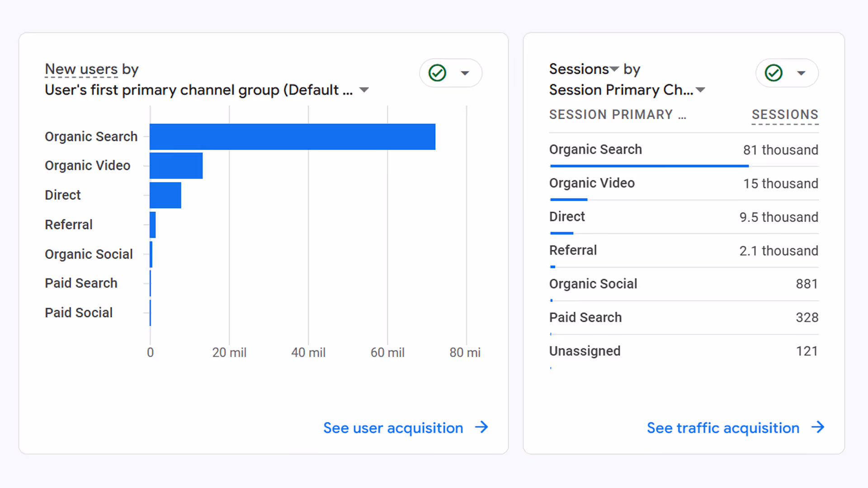Open the See traffic acquisition report
The image size is (868, 488).
(x=722, y=427)
